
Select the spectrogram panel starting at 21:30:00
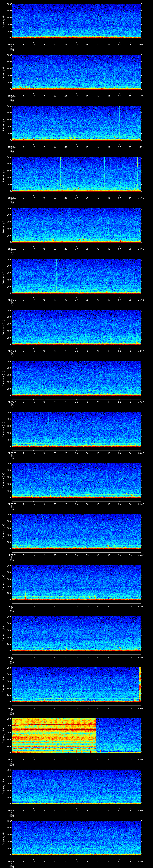pyautogui.click(x=76, y=72)
